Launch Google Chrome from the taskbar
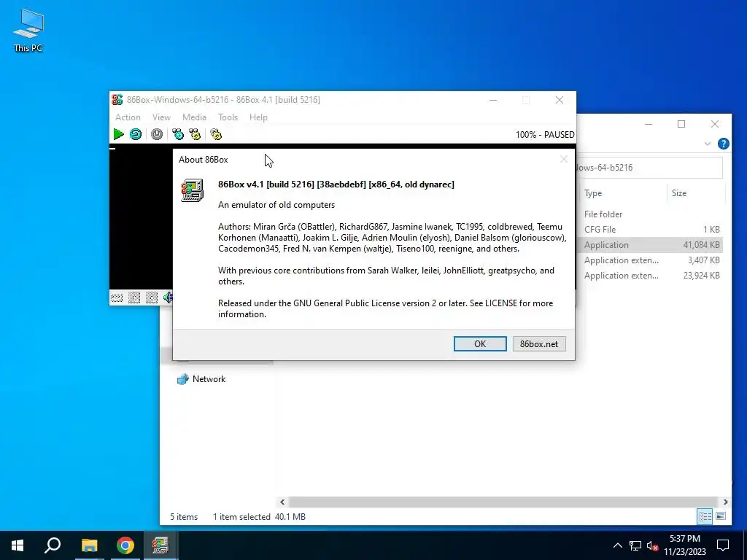Screen dimensions: 747x560 click(x=125, y=545)
